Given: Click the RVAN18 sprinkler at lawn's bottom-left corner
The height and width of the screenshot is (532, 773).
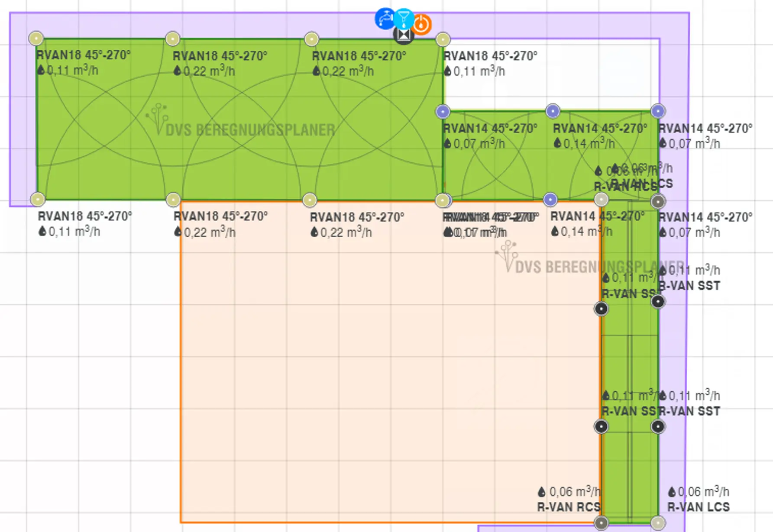Looking at the screenshot, I should (x=38, y=199).
